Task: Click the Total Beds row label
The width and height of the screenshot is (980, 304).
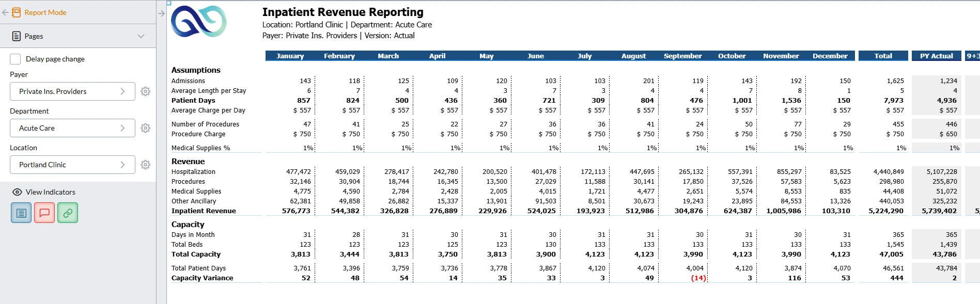Action: [187, 245]
